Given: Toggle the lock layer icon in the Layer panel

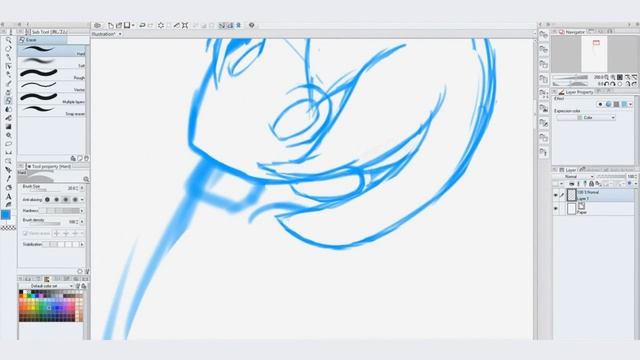Looking at the screenshot, I should click(591, 184).
